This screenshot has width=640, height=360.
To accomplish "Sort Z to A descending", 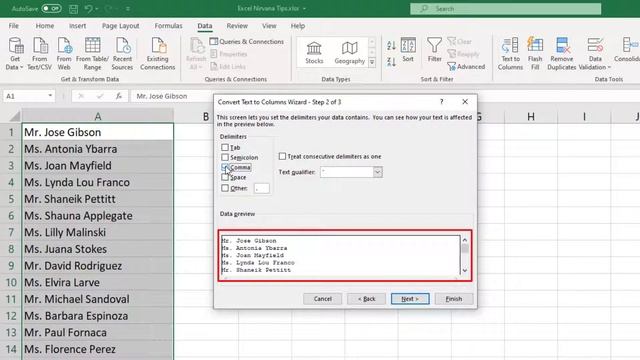I will tap(391, 62).
